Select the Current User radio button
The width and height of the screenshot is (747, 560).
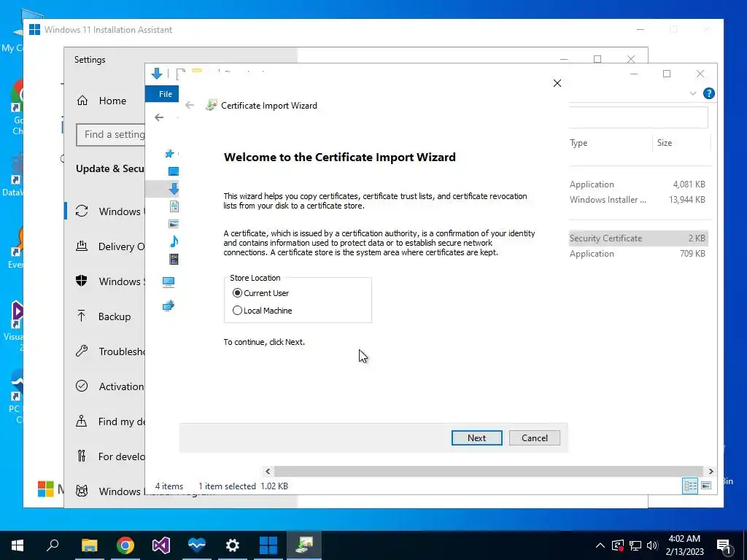260,293
